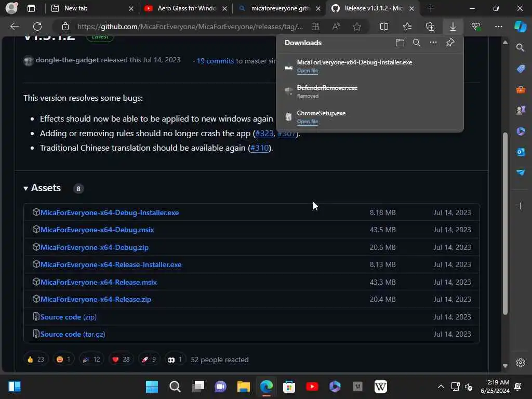
Task: Open the Collections icon
Action: pos(430,26)
